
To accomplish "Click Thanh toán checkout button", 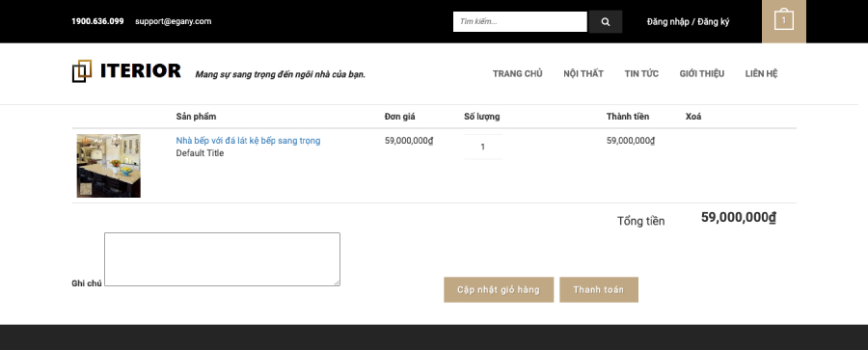I will click(x=598, y=289).
